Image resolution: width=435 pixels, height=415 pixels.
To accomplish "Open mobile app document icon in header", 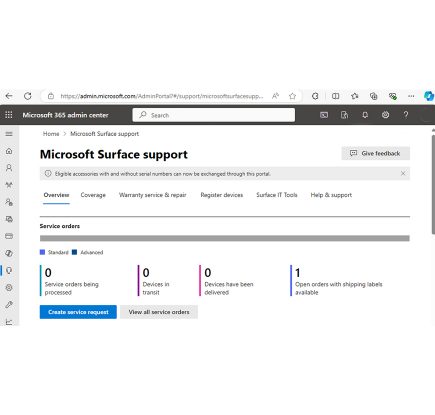I will pyautogui.click(x=344, y=115).
